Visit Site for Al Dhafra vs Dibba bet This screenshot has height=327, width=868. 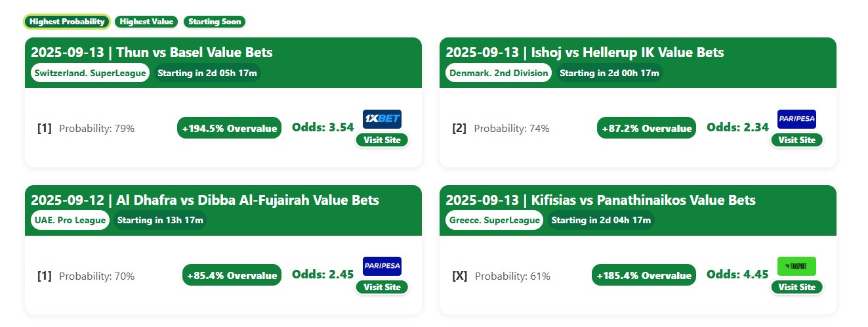pyautogui.click(x=382, y=287)
